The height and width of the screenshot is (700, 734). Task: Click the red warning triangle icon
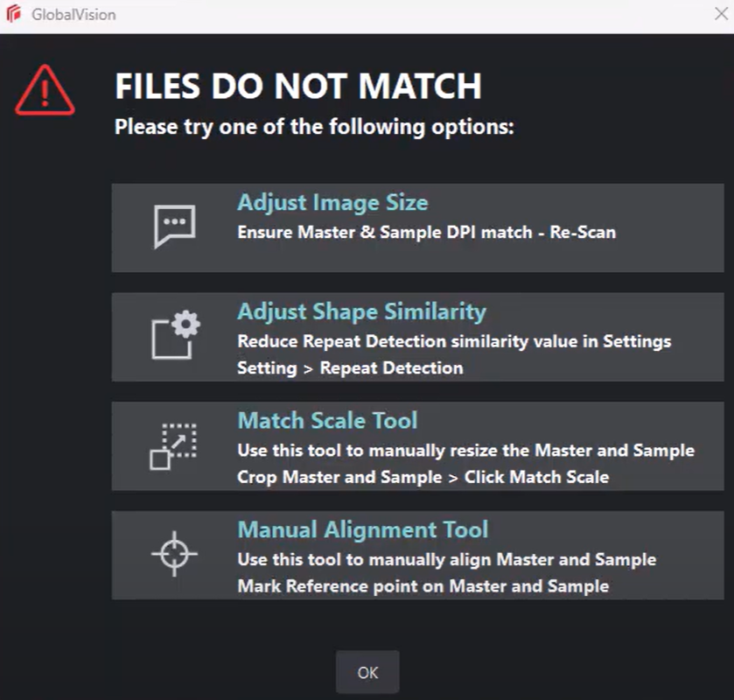click(x=45, y=91)
